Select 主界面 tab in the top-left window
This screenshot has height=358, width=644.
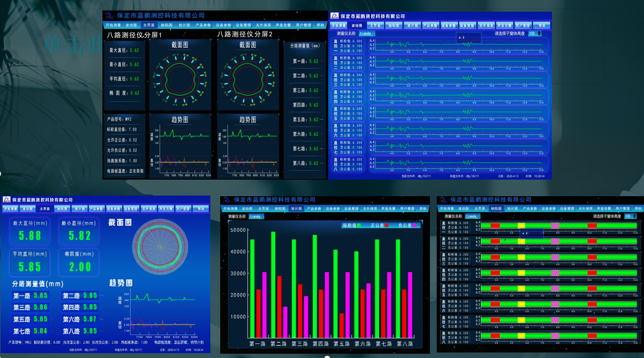coord(148,26)
